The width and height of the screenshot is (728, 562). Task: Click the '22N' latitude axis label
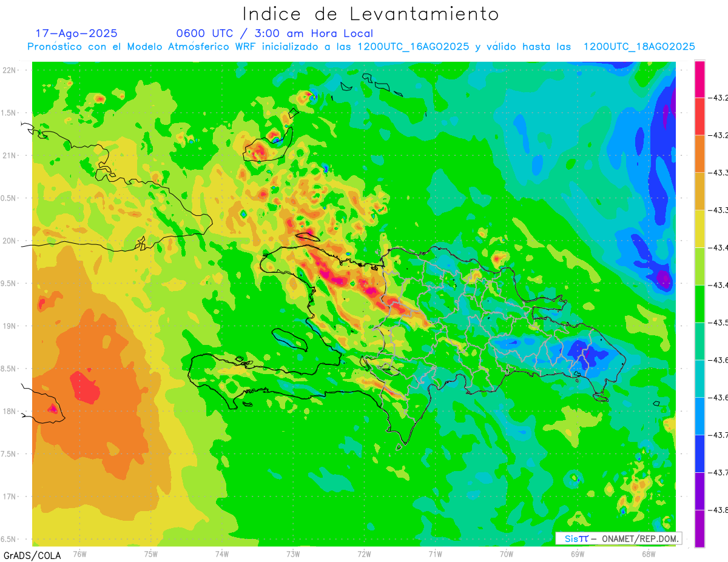click(x=10, y=70)
